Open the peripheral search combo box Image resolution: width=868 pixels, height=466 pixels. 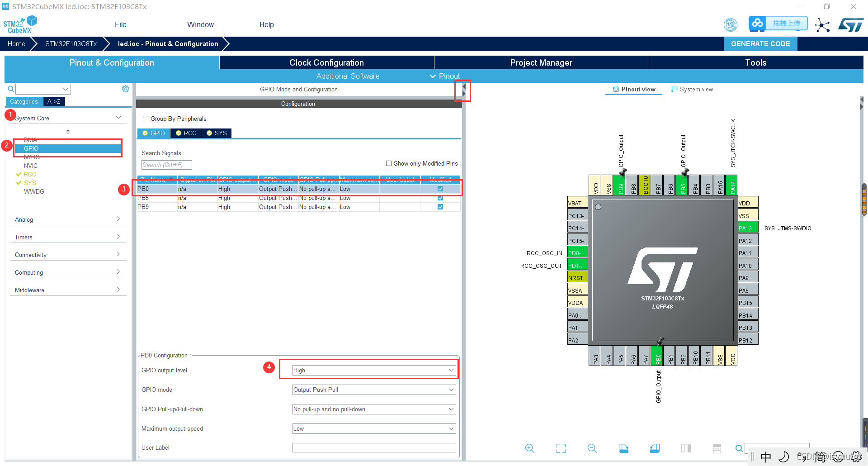tap(43, 89)
